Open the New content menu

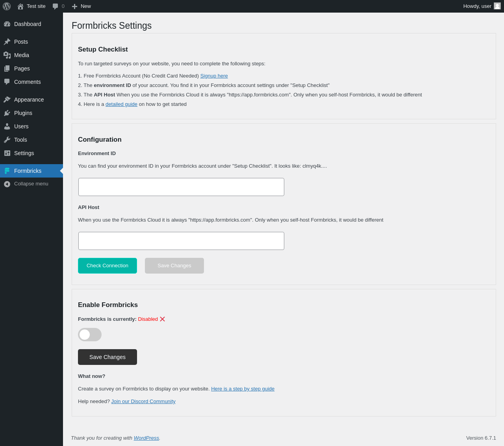[82, 6]
